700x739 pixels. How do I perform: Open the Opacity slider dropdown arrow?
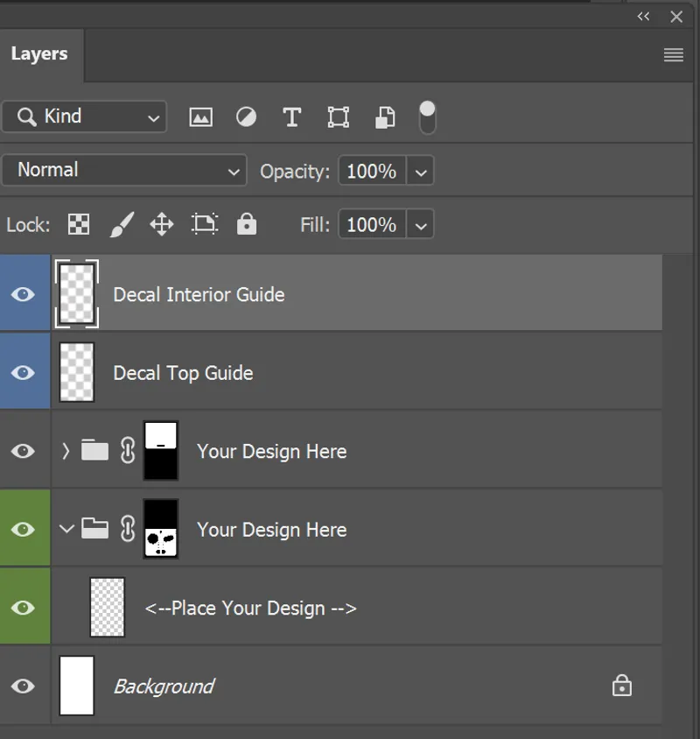[421, 172]
